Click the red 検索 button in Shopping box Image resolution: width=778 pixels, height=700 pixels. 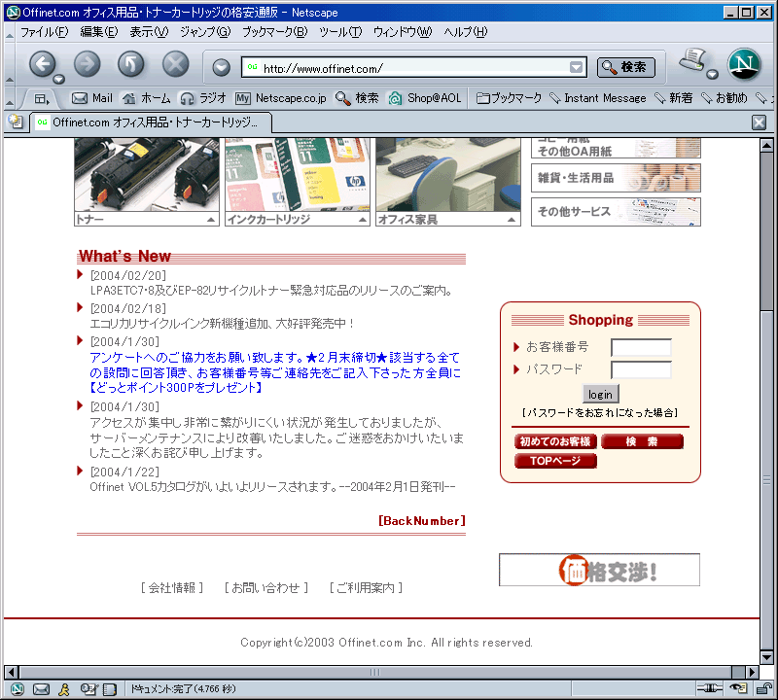pos(642,441)
